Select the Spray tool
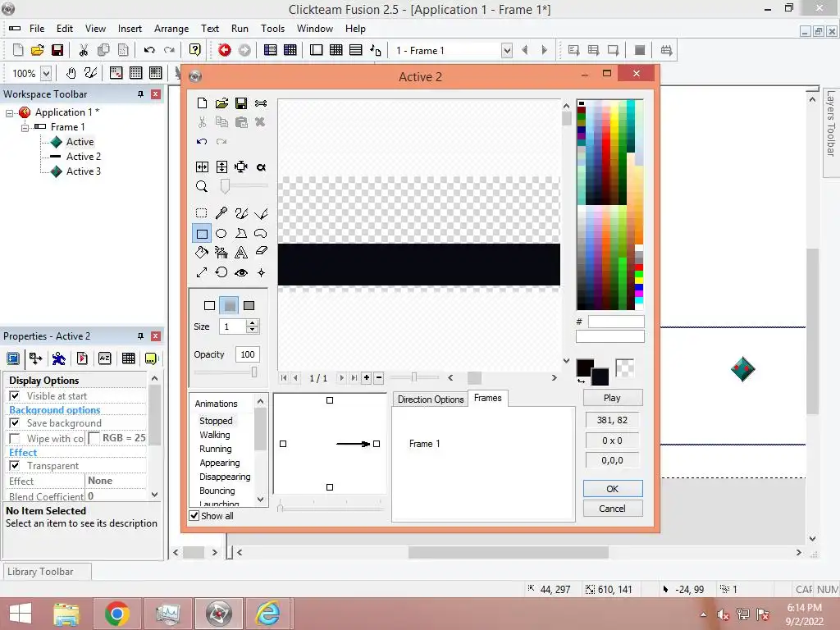The height and width of the screenshot is (630, 840). tap(221, 253)
